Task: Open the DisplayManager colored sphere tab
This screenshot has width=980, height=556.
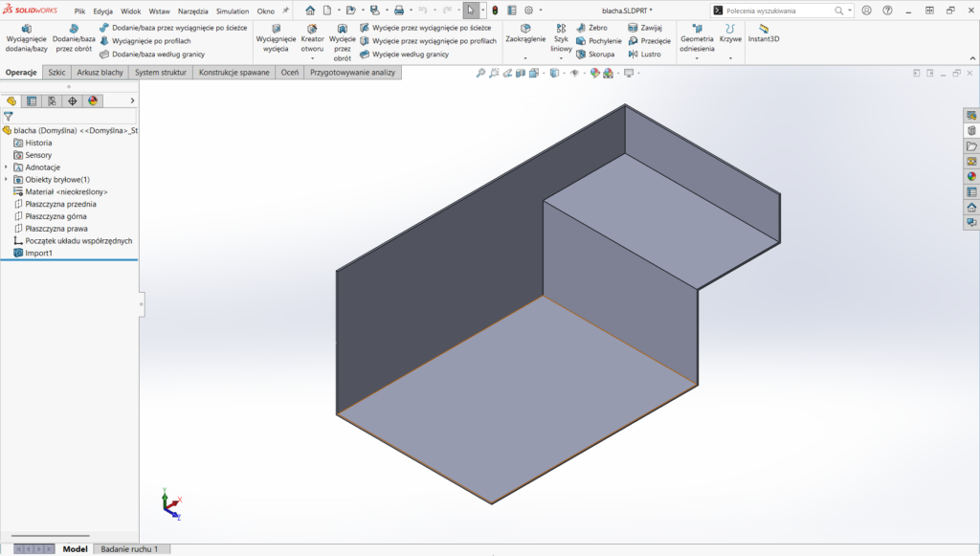Action: tap(93, 100)
